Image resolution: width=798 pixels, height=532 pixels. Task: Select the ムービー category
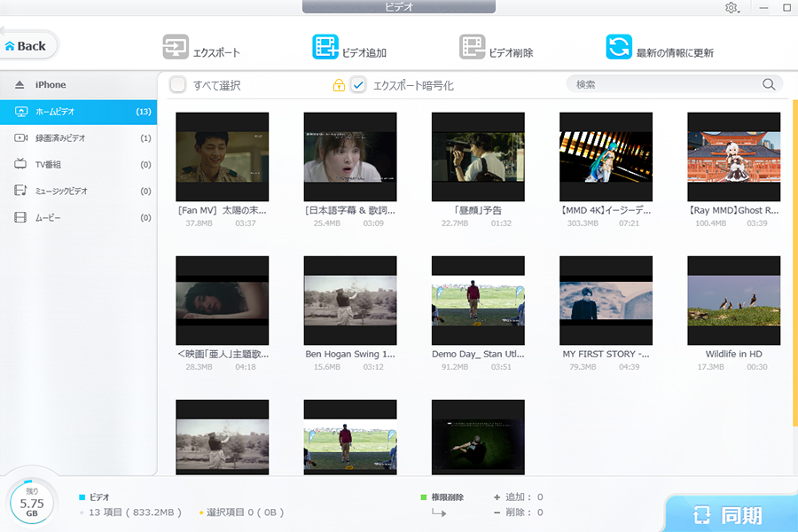pyautogui.click(x=78, y=217)
